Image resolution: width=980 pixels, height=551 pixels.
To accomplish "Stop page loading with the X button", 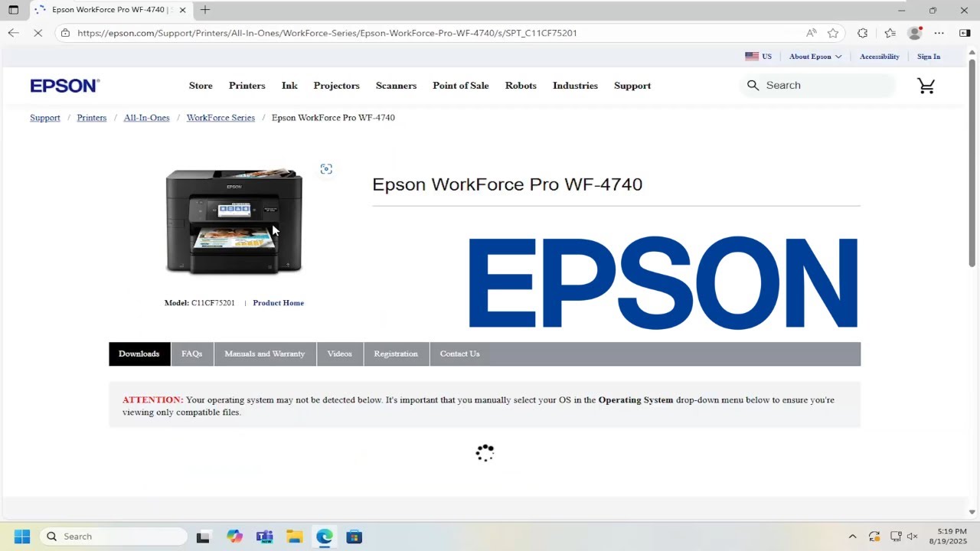I will [38, 33].
